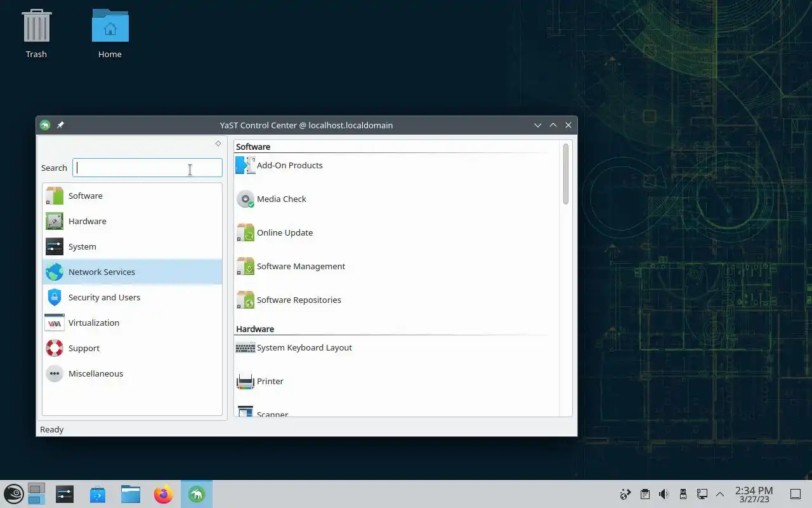This screenshot has width=812, height=508.
Task: Click the Hardware section header in the module list
Action: coord(255,329)
